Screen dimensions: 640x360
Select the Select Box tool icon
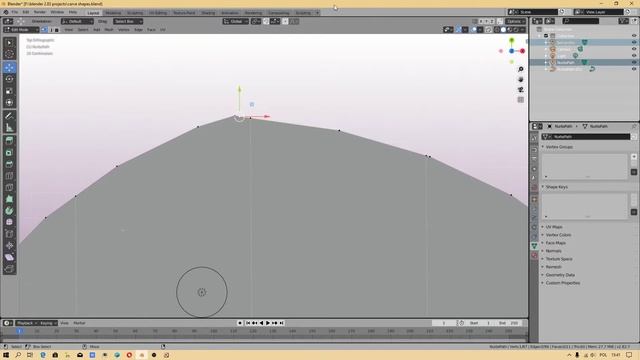(9, 42)
